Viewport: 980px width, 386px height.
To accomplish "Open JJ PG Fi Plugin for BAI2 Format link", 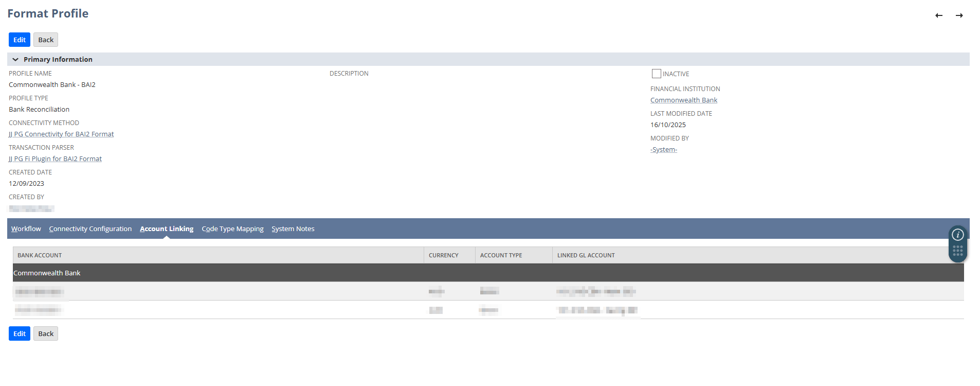I will click(x=55, y=159).
